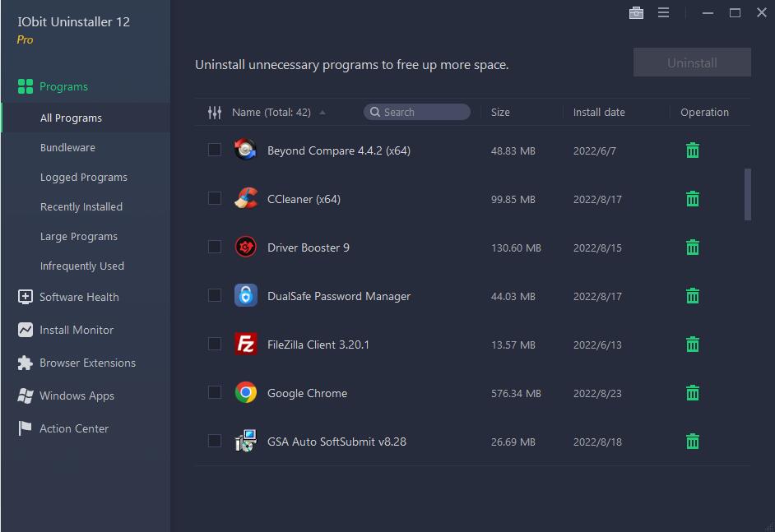The height and width of the screenshot is (532, 775).
Task: Check the Beyond Compare 4.4.2 checkbox
Action: pos(215,150)
